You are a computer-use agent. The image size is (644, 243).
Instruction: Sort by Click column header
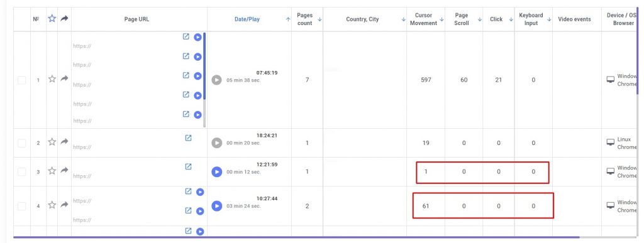tap(496, 19)
